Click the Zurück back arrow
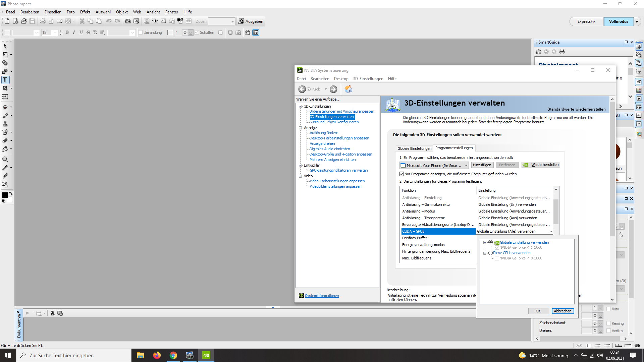The image size is (644, 362). pos(302,89)
